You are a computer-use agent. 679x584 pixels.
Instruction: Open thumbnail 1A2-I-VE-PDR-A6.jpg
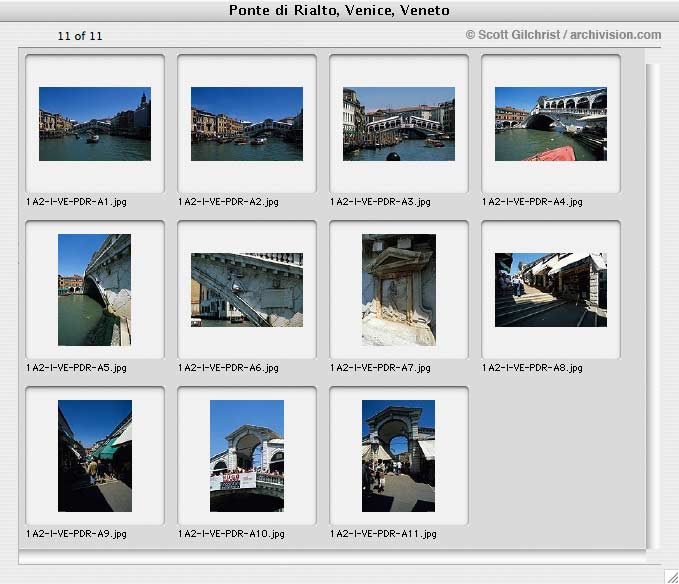(x=247, y=290)
